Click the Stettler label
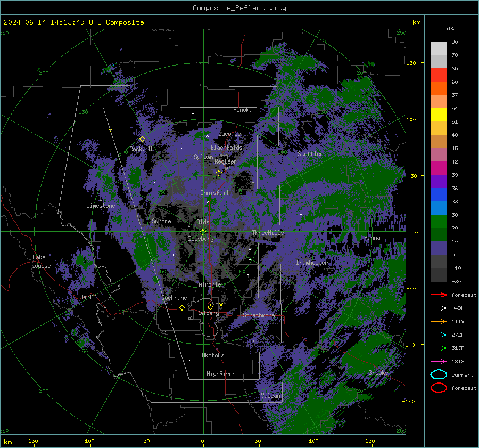 click(x=310, y=154)
